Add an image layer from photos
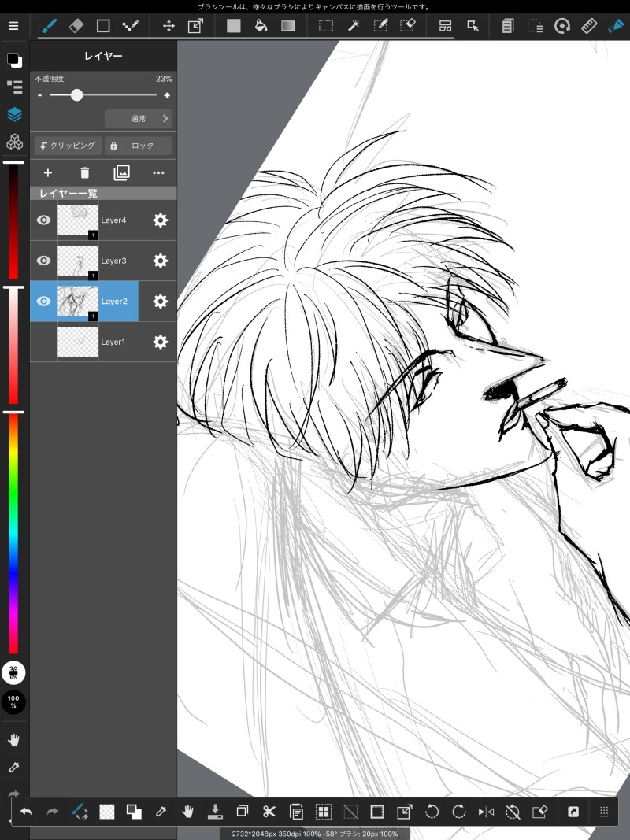630x840 pixels. (121, 172)
